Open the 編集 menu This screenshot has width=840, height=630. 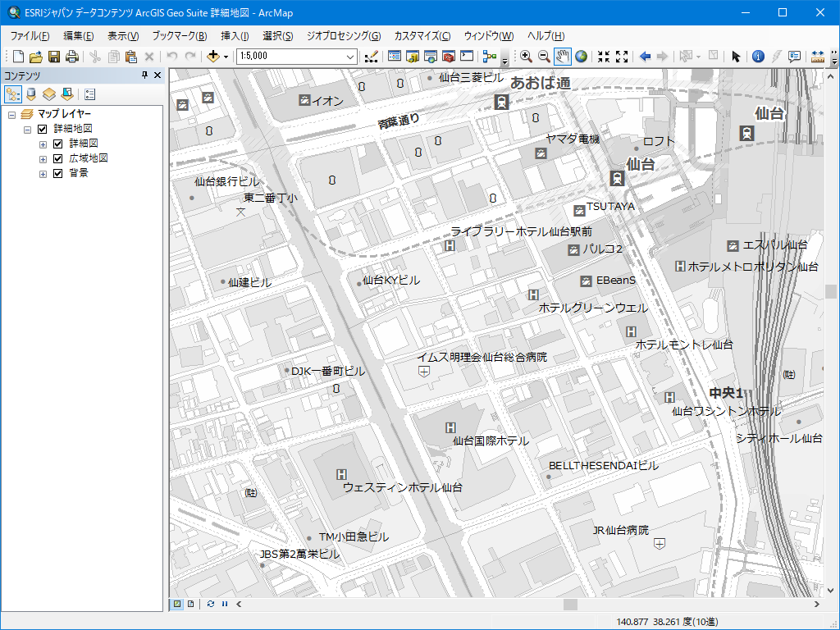[78, 36]
